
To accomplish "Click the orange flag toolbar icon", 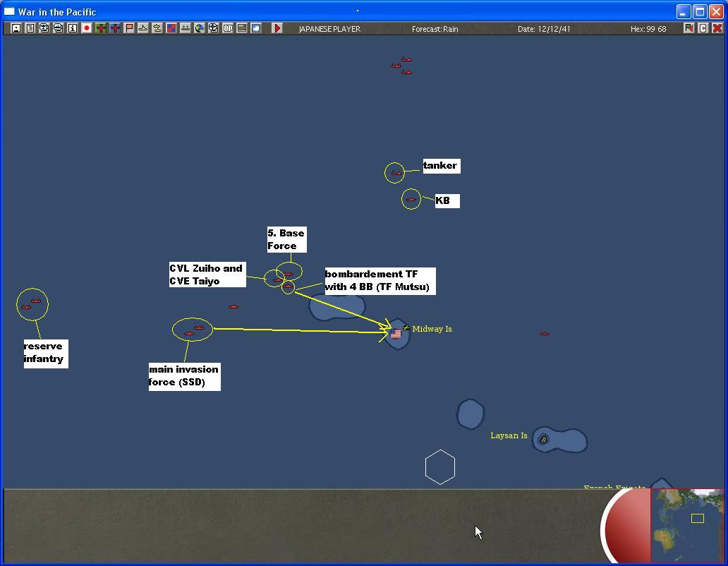I will [129, 28].
